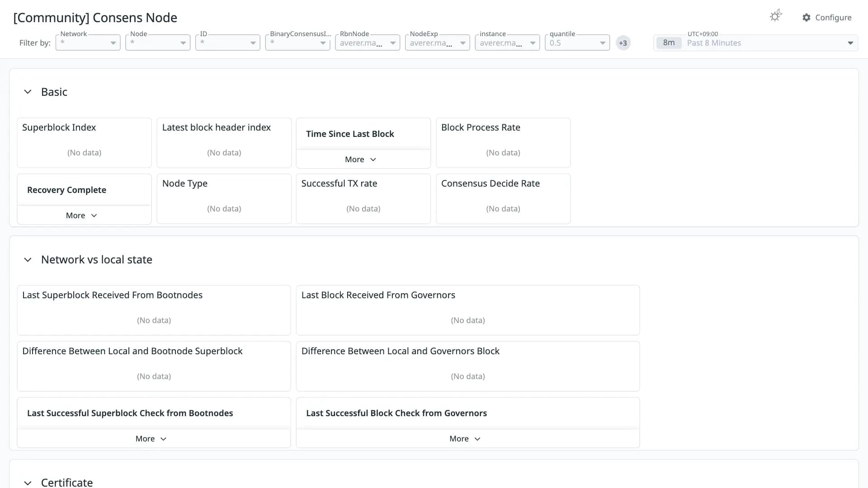This screenshot has height=488, width=868.
Task: Open the quantile 0.5 dropdown
Action: coord(577,42)
